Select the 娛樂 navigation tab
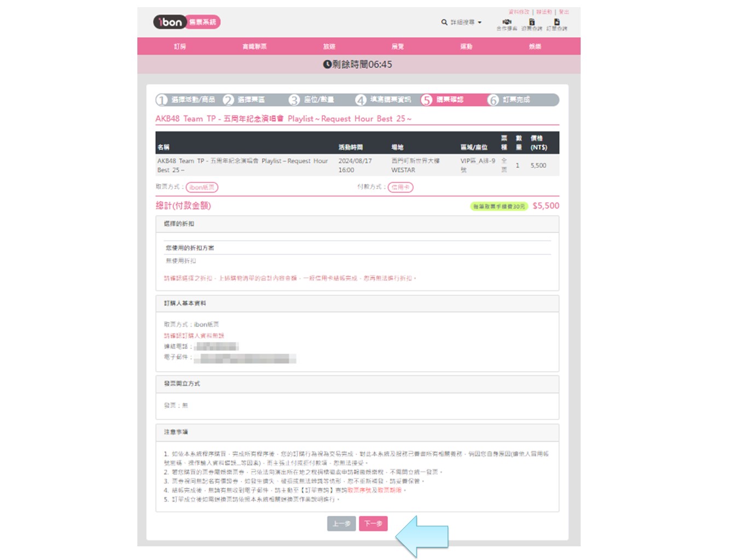Image resolution: width=747 pixels, height=560 pixels. (x=535, y=46)
